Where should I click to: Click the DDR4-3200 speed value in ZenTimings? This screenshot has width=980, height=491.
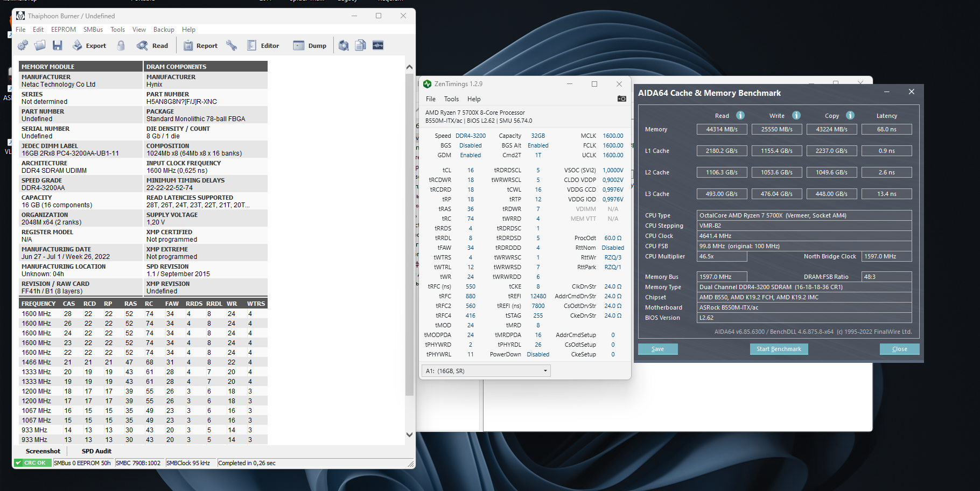tap(471, 136)
